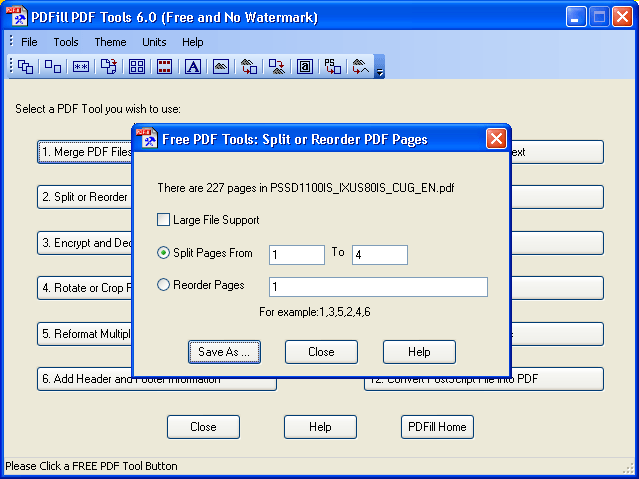The image size is (639, 479).
Task: Open the toolbar options overflow arrow
Action: point(379,66)
